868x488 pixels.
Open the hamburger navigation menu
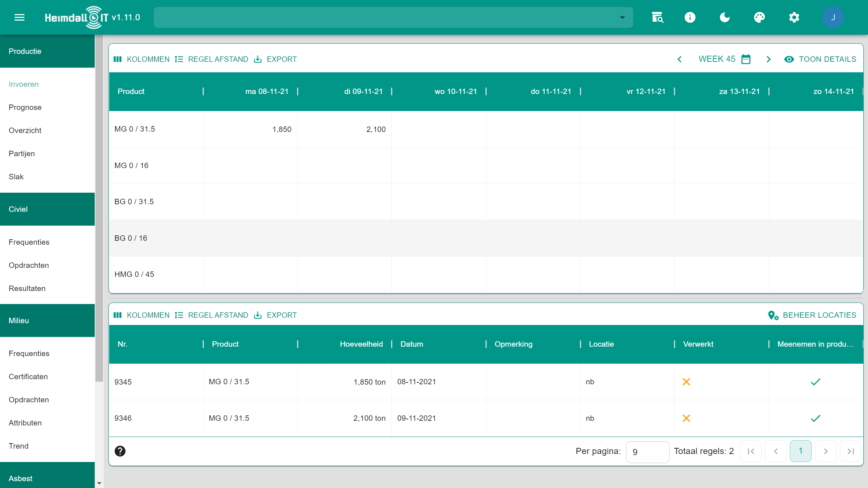tap(20, 17)
